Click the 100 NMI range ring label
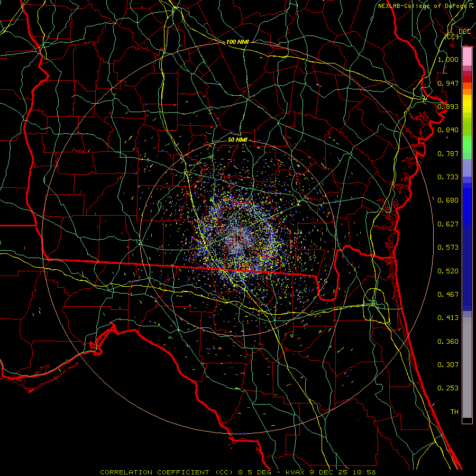This screenshot has width=476, height=476. point(237,42)
